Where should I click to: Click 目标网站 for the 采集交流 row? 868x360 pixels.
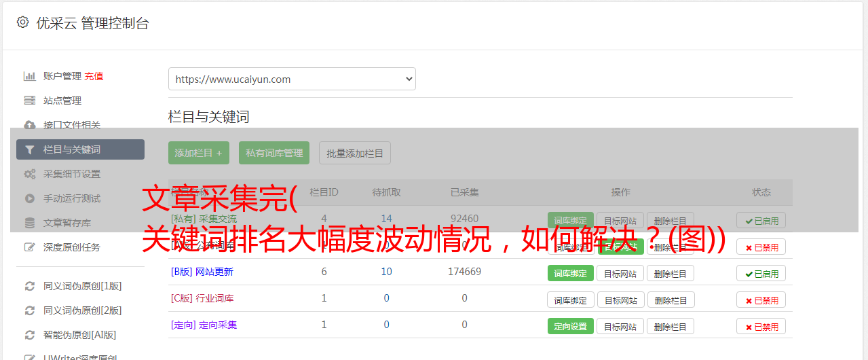coord(620,220)
